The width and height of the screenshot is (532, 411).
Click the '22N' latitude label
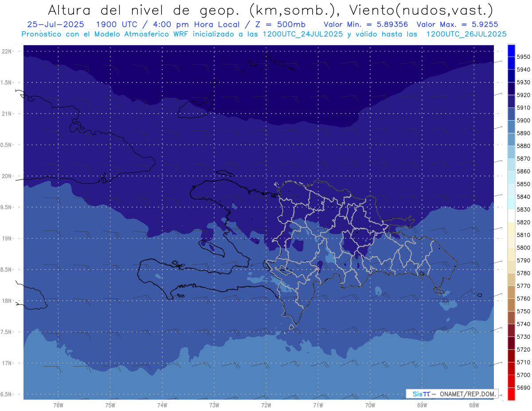pyautogui.click(x=8, y=51)
